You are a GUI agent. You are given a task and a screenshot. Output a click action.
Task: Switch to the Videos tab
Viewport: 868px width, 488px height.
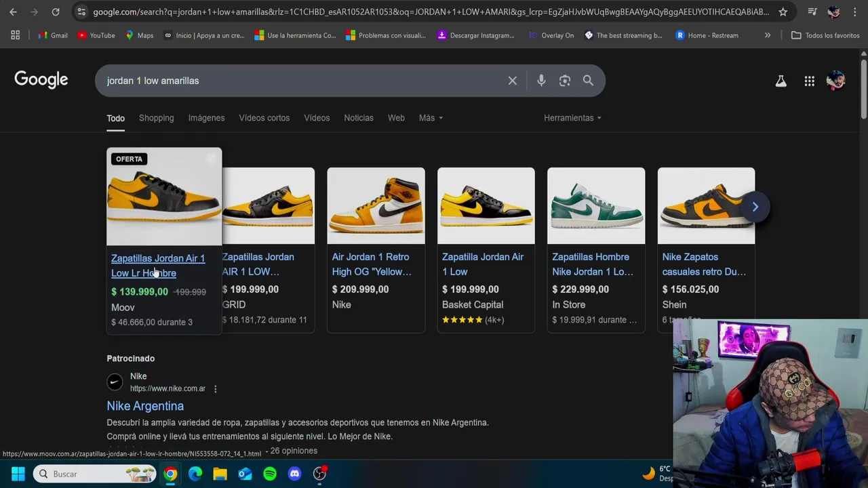317,118
